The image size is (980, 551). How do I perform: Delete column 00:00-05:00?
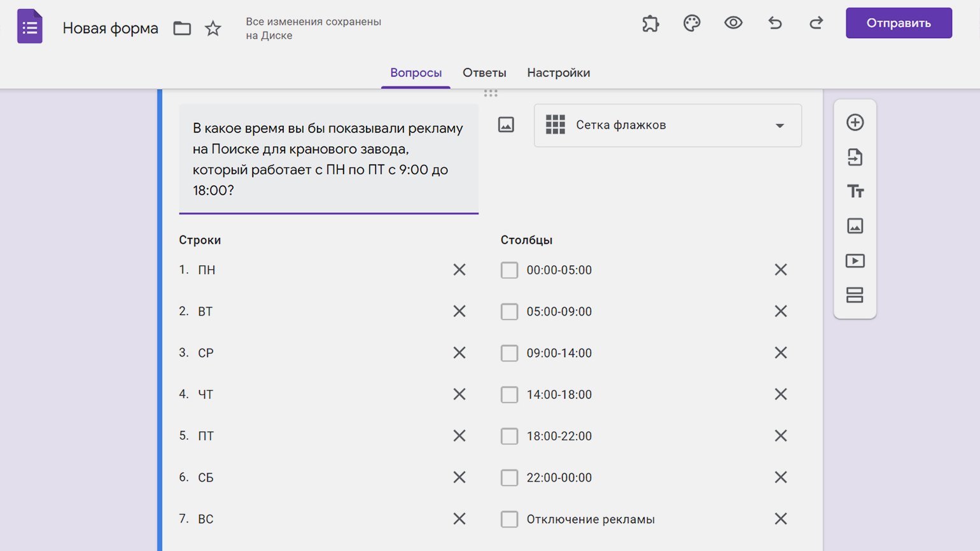pyautogui.click(x=781, y=270)
